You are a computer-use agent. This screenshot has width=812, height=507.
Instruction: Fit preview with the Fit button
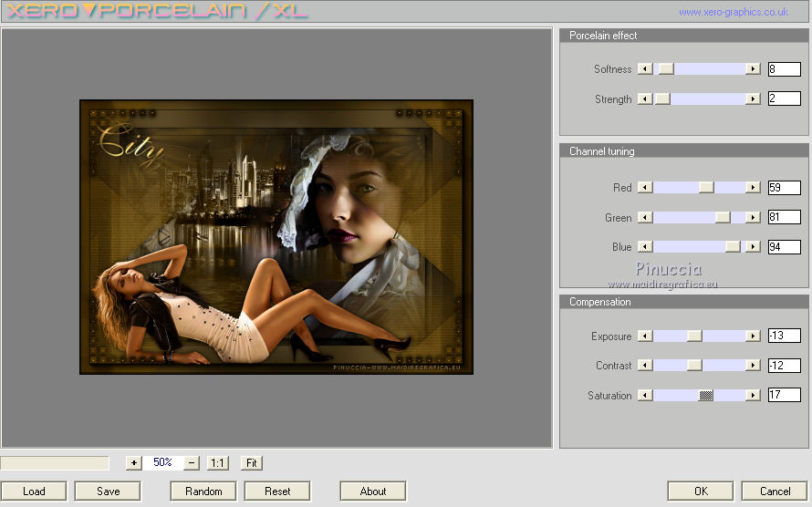pos(252,463)
